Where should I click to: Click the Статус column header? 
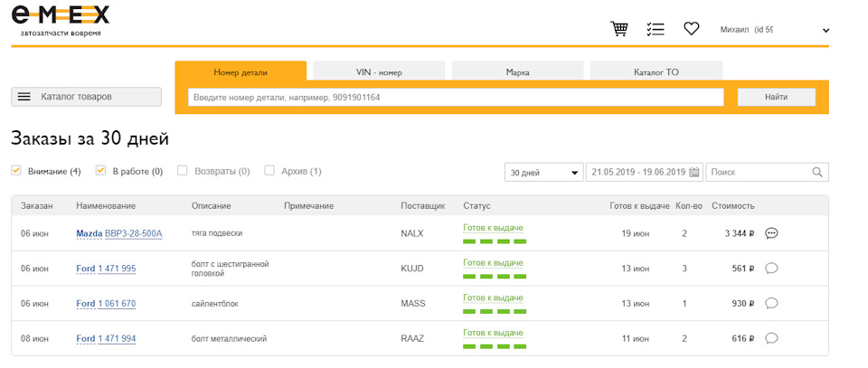pyautogui.click(x=476, y=206)
